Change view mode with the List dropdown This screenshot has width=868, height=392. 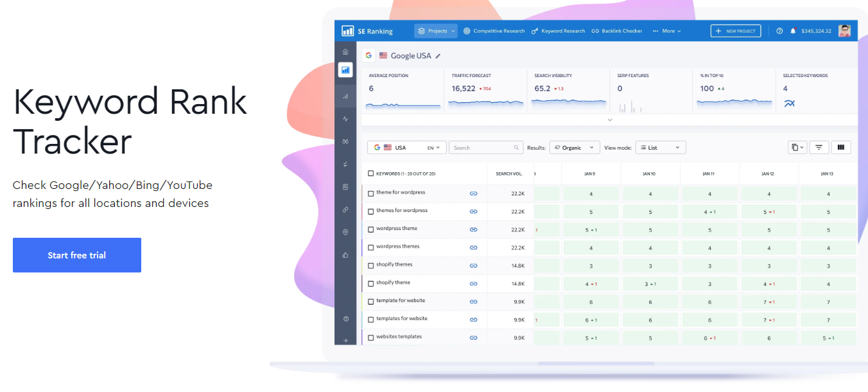coord(660,147)
